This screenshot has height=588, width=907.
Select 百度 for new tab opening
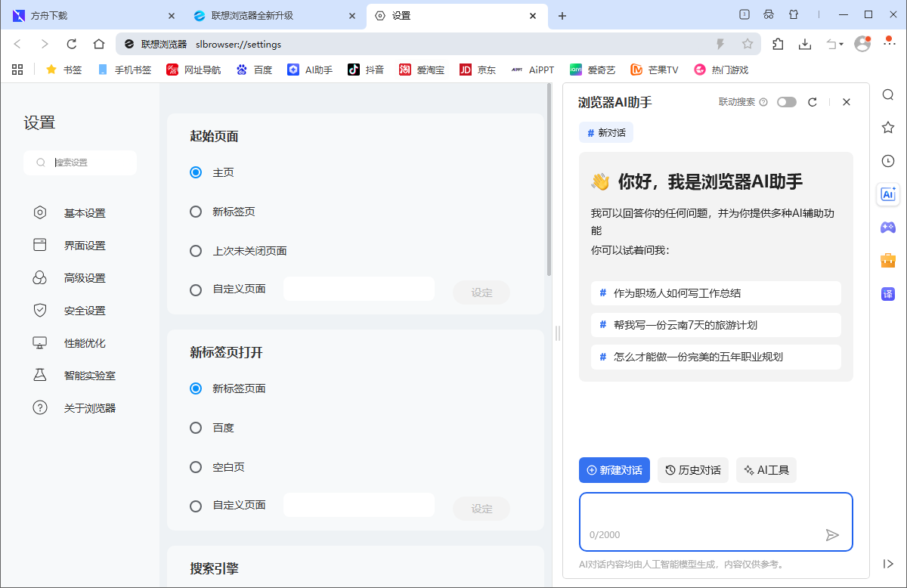click(196, 428)
